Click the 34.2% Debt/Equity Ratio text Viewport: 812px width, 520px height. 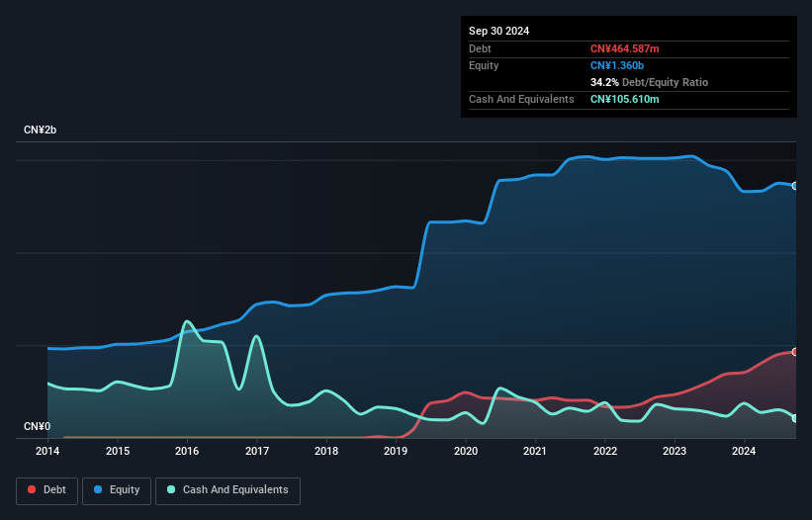(649, 82)
